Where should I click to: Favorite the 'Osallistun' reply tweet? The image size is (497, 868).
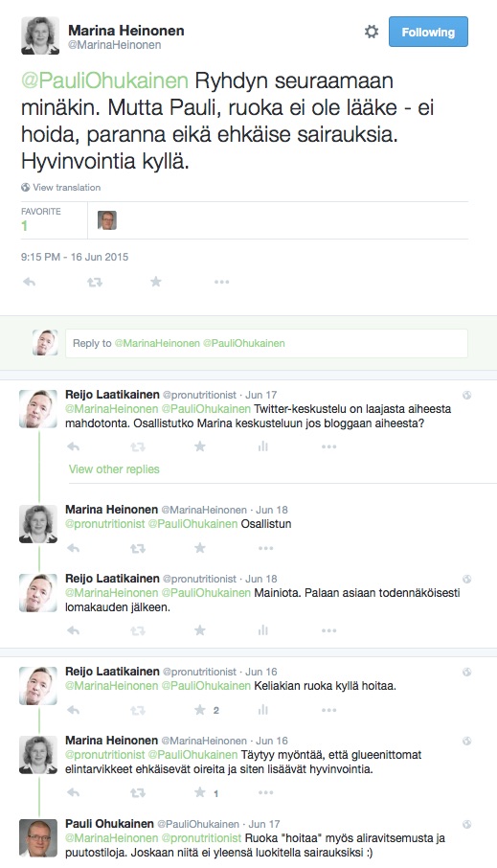[x=200, y=548]
